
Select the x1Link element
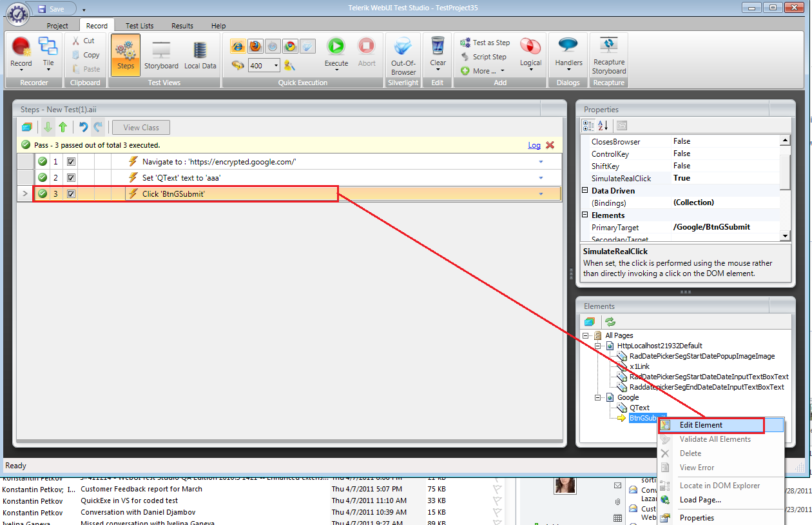(x=639, y=366)
